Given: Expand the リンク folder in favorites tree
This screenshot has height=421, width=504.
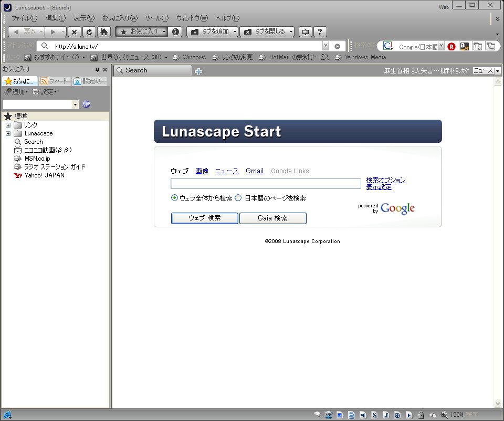Looking at the screenshot, I should (8, 125).
